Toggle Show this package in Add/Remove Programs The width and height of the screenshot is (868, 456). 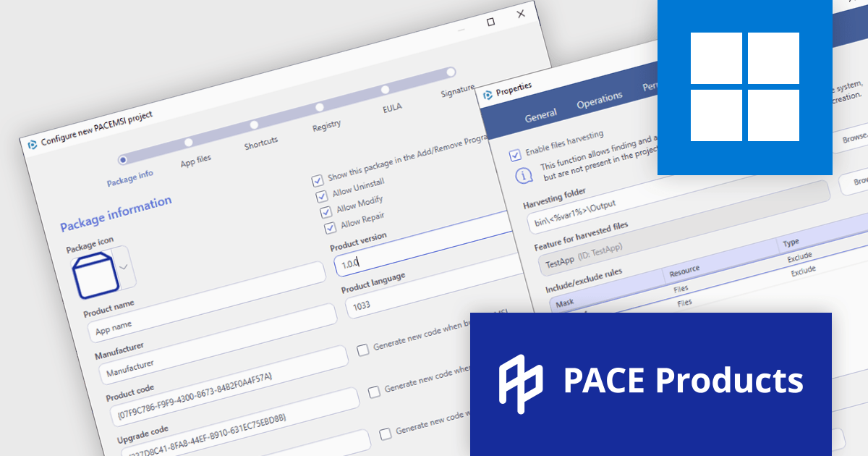point(318,180)
